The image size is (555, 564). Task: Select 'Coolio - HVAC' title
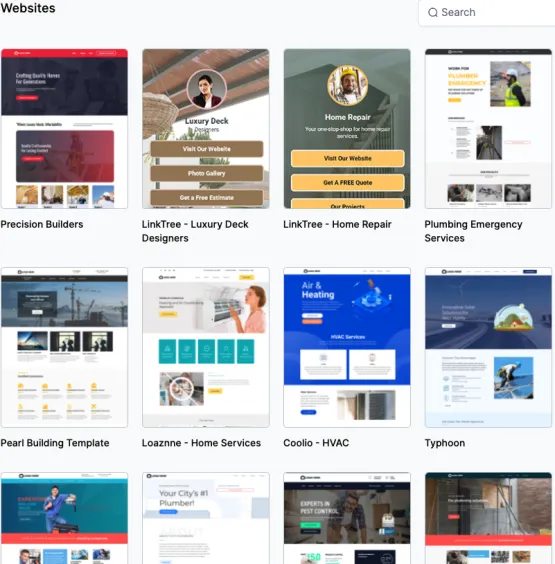(x=316, y=443)
